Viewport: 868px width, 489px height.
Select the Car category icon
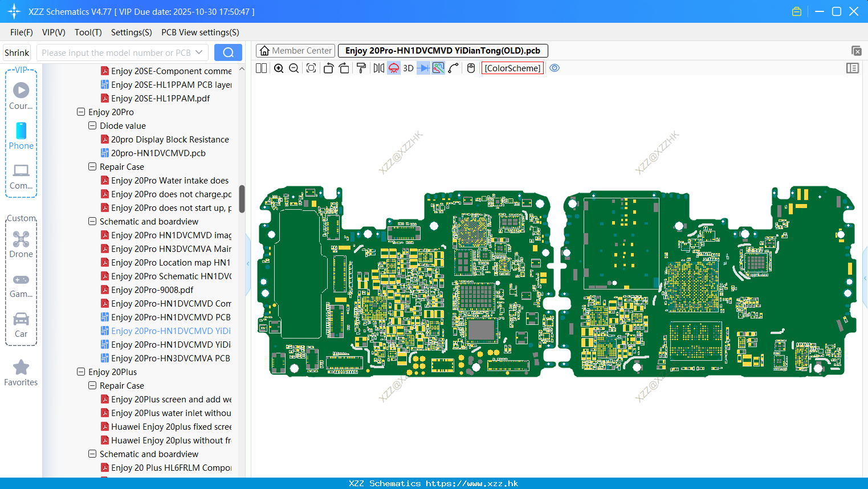click(21, 325)
